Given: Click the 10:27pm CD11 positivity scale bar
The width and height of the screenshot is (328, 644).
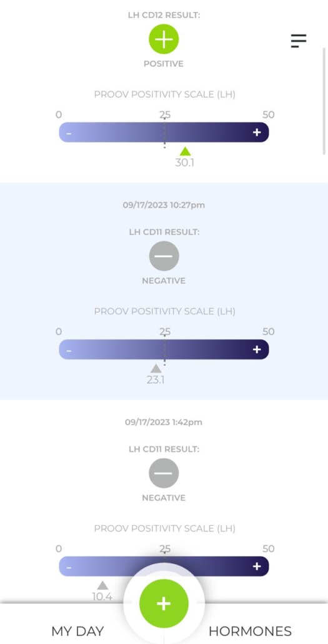Looking at the screenshot, I should tap(164, 349).
